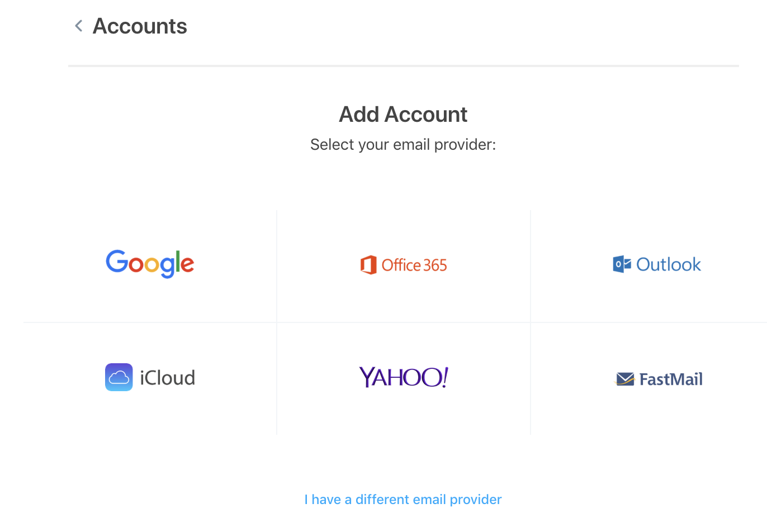767x532 pixels.
Task: Open 'I have a different email provider' link
Action: tap(403, 500)
